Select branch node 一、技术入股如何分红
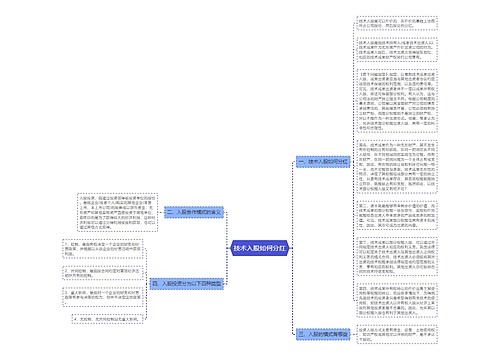This screenshot has width=500, height=360. point(323,162)
